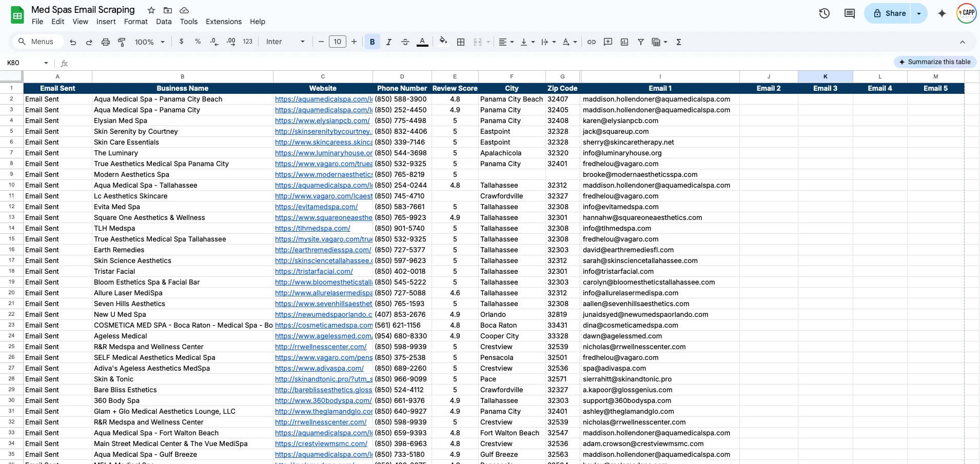Click the insert chart icon
Viewport: 980px width, 464px height.
[624, 42]
